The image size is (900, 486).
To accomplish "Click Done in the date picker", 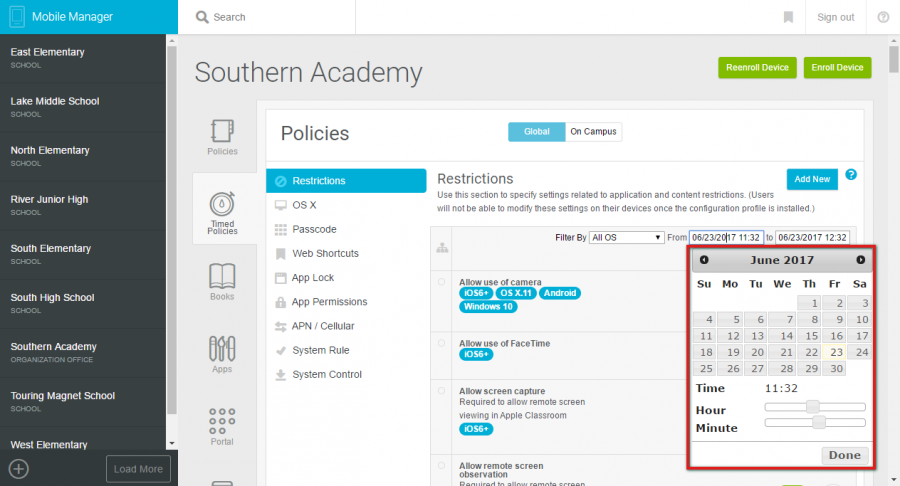I will click(x=844, y=456).
